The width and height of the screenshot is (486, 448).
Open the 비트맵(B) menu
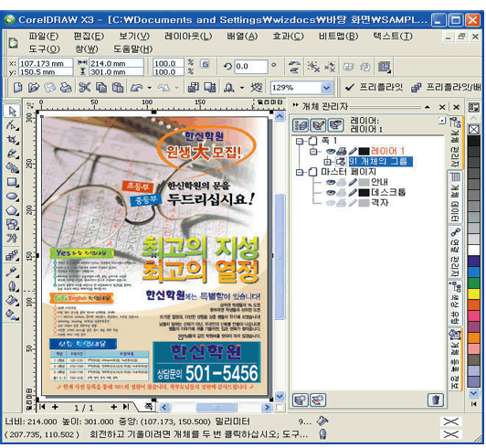338,37
